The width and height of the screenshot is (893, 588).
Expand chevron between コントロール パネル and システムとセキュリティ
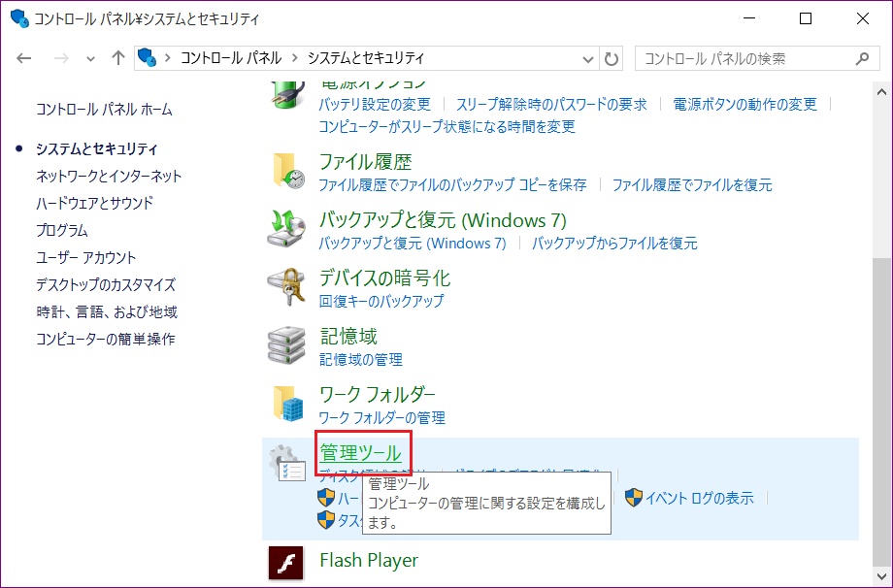point(294,58)
